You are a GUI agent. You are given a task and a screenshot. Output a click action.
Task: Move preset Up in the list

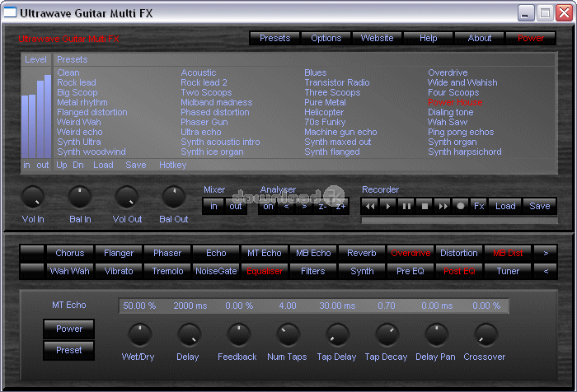pyautogui.click(x=62, y=165)
